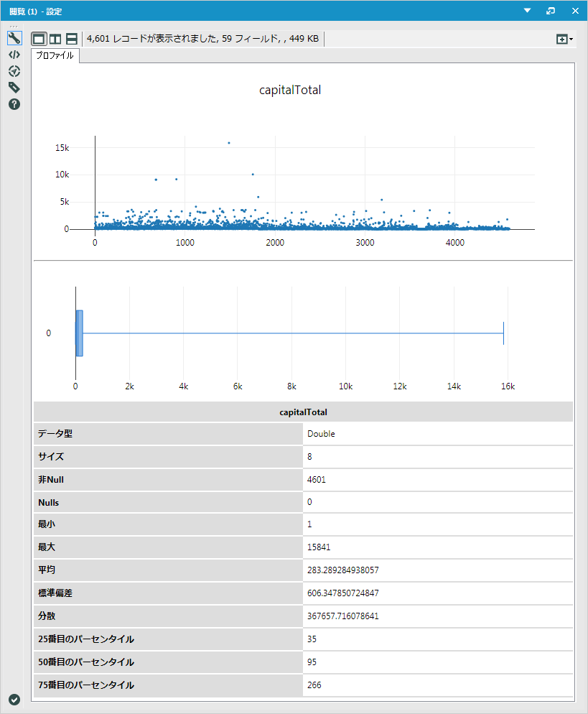Click the highest outlier point near 15k
Image resolution: width=588 pixels, height=714 pixels.
pos(229,143)
